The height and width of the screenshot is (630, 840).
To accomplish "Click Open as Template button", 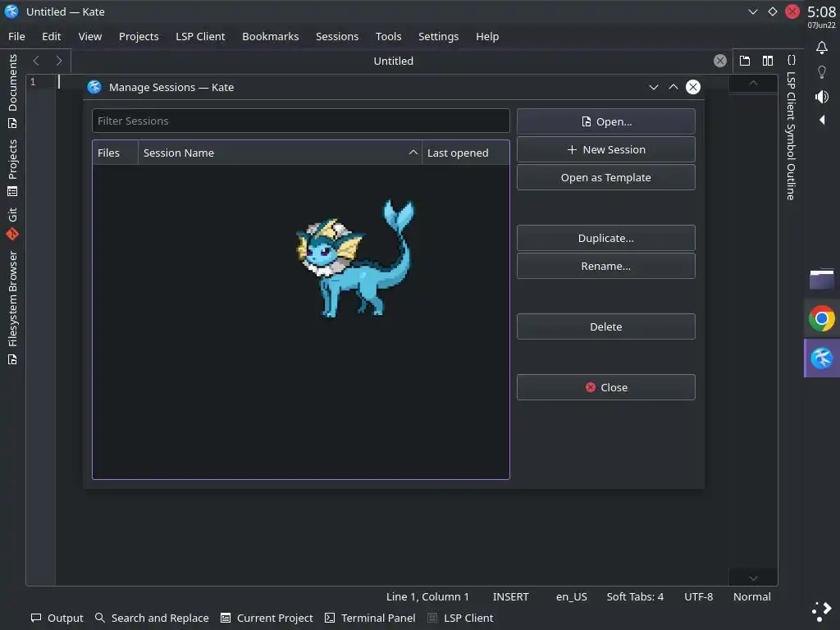I will coord(606,177).
